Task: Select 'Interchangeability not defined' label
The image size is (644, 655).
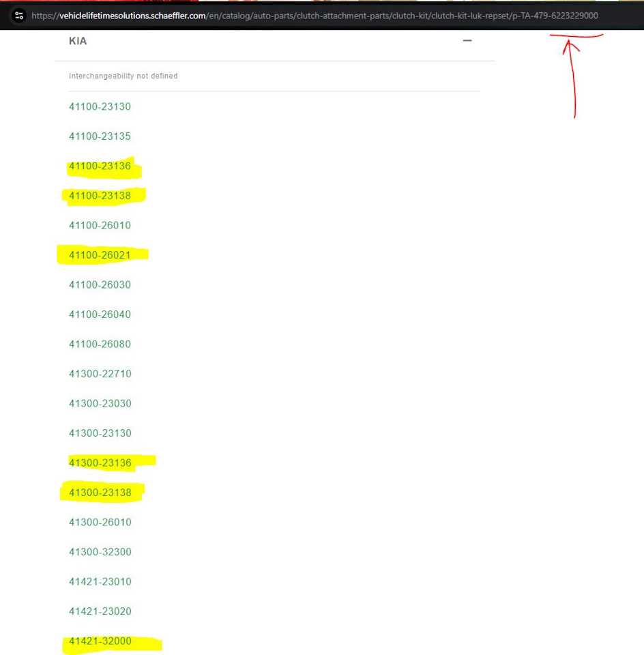Action: (123, 76)
